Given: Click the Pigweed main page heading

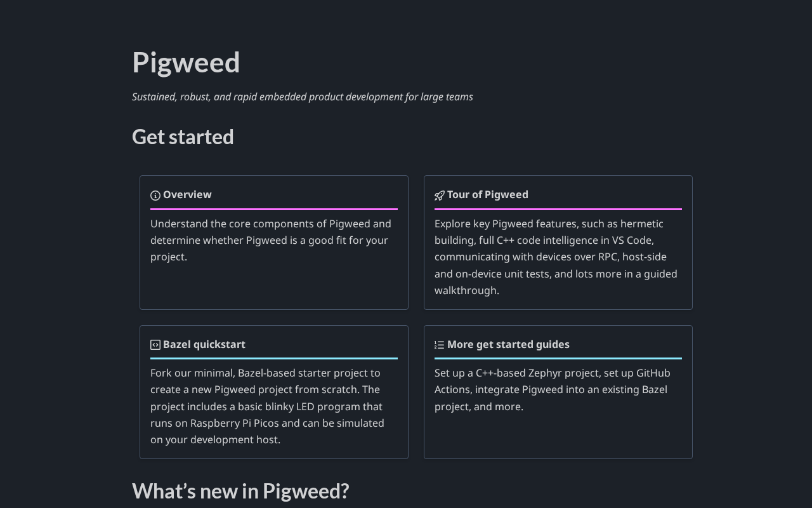Looking at the screenshot, I should pos(186,63).
